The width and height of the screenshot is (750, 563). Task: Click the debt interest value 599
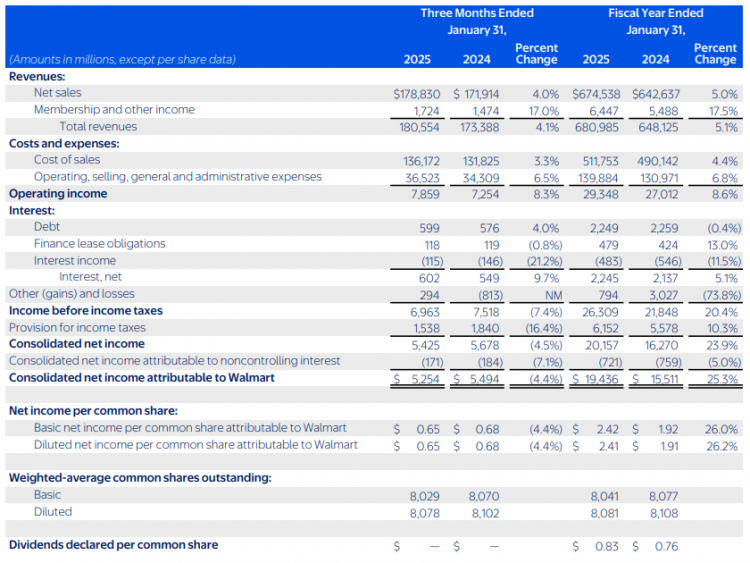(429, 228)
